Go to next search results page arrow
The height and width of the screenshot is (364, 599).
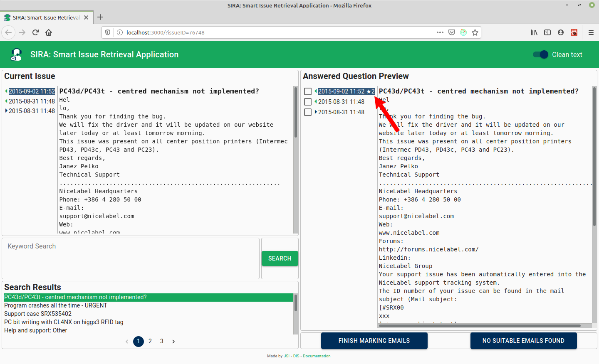click(x=173, y=342)
